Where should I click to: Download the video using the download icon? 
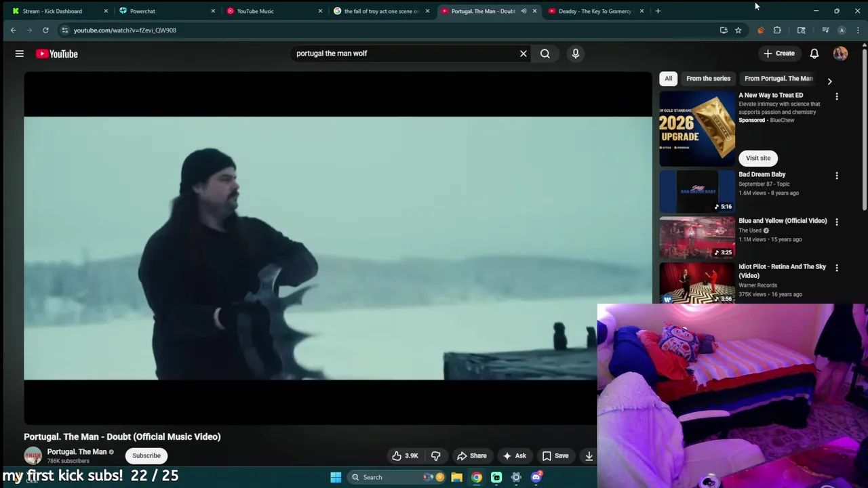click(x=589, y=455)
